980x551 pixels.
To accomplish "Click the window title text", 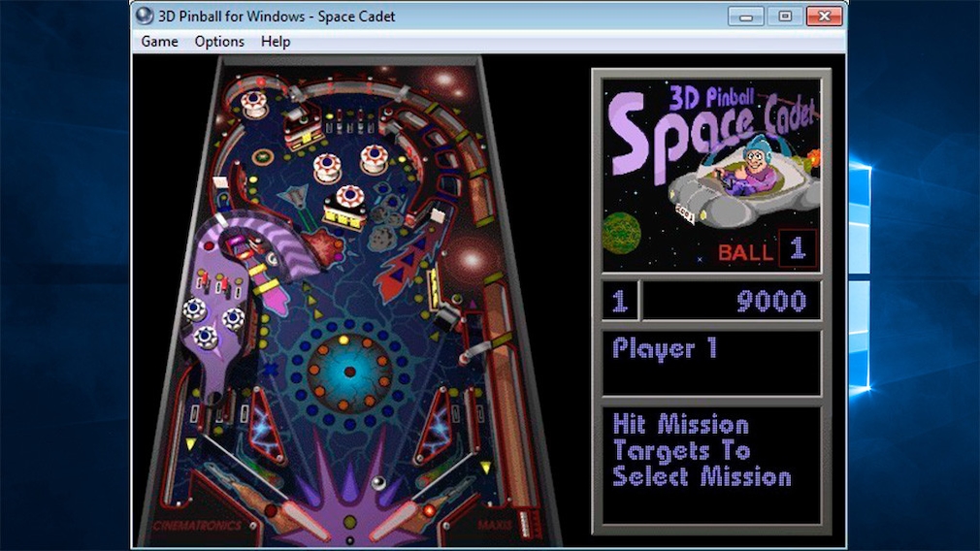I will point(277,16).
